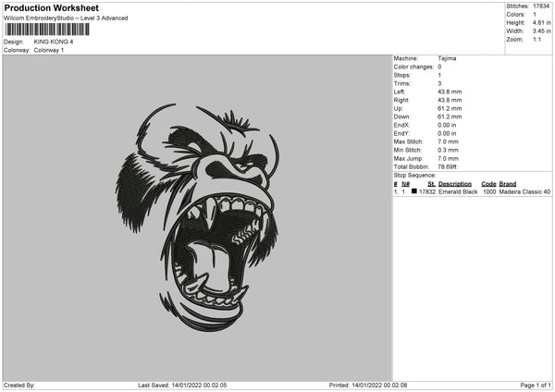Click the Brand column header
Viewport: 555px width, 392px height.
[508, 184]
